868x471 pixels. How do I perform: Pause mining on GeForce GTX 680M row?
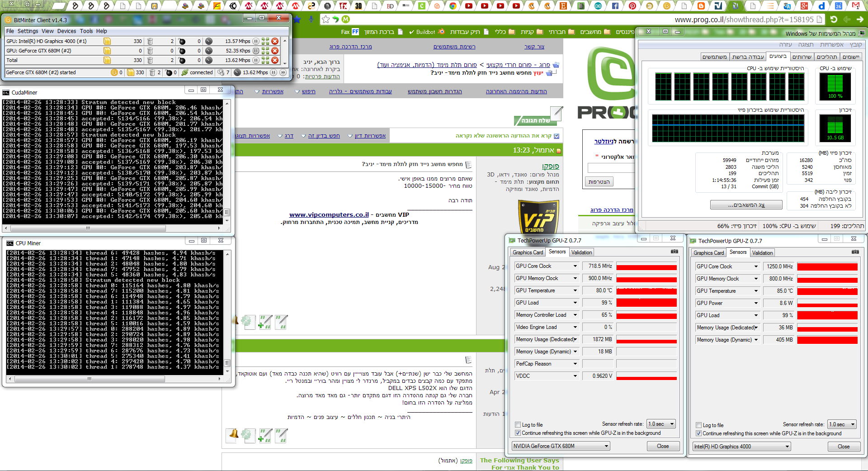coord(256,51)
